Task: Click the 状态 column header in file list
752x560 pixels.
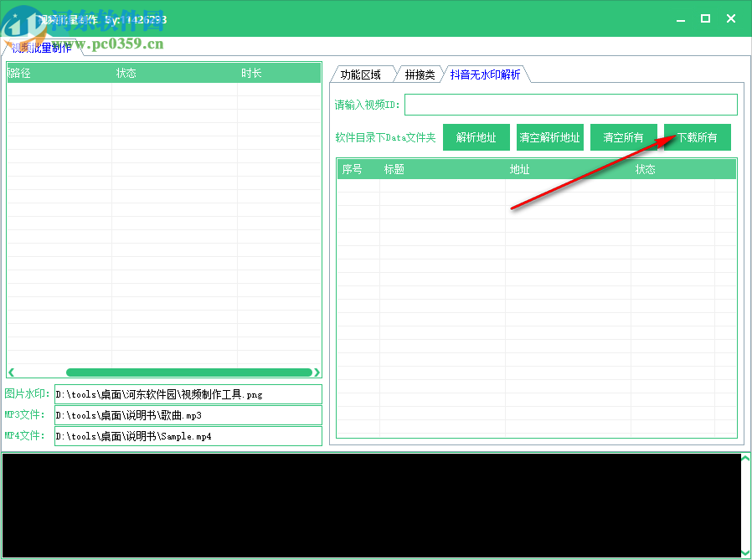Action: pos(174,73)
